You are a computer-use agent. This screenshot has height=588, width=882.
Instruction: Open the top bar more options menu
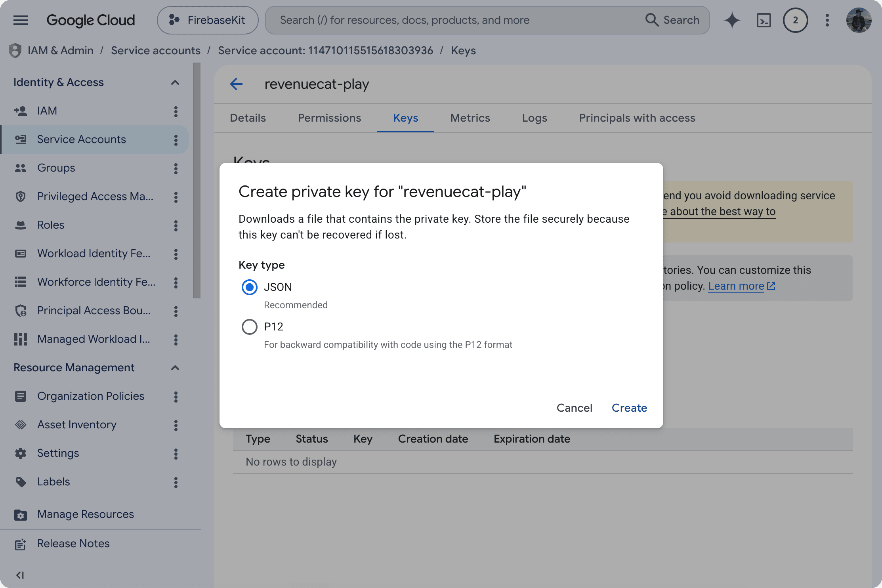pos(827,20)
